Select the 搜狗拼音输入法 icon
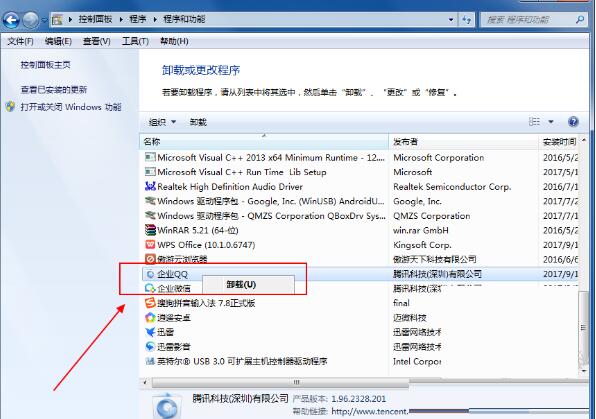Viewport: 596px width, 419px height. point(150,303)
